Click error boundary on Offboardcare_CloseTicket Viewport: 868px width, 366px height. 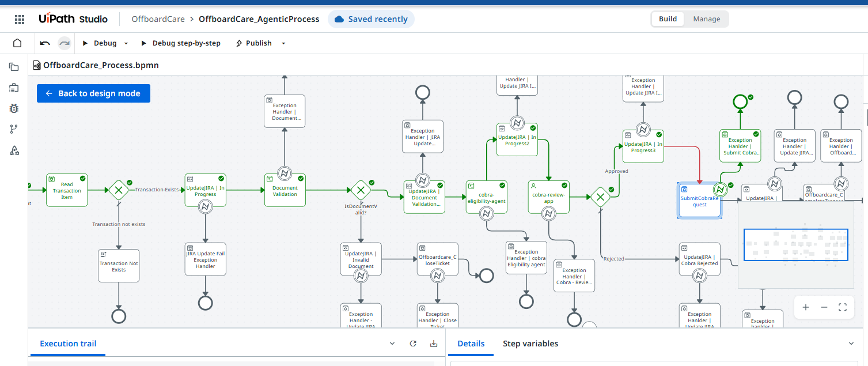point(438,276)
